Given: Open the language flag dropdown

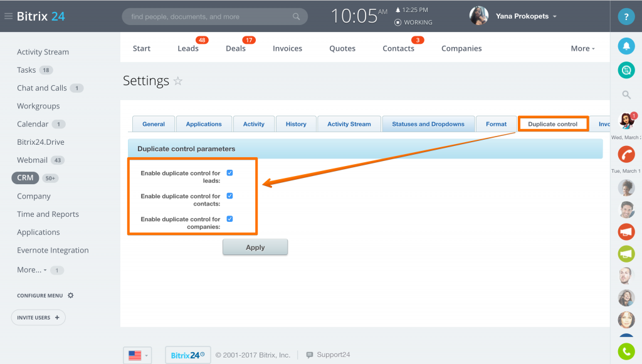Looking at the screenshot, I should tap(137, 355).
